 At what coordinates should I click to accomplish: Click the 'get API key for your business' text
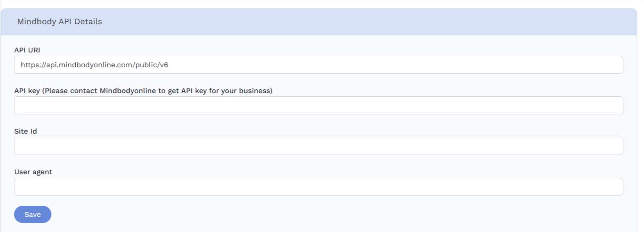219,91
